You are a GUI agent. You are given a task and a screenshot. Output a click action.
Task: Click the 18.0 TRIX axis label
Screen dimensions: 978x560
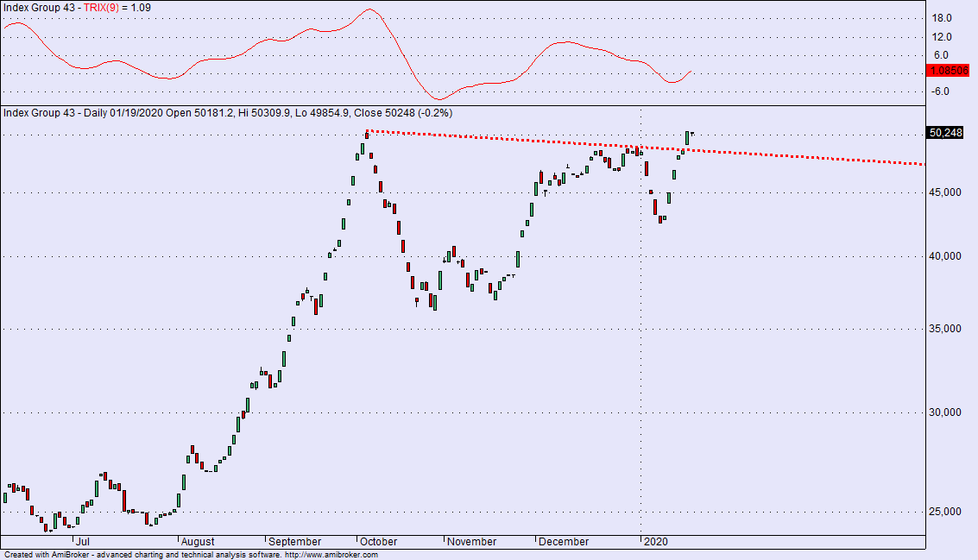pyautogui.click(x=942, y=18)
